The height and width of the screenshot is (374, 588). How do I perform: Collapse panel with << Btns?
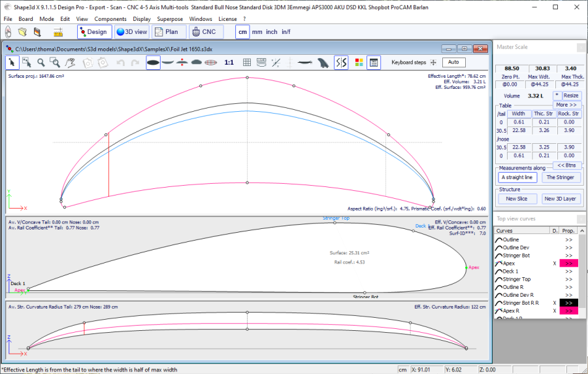566,165
